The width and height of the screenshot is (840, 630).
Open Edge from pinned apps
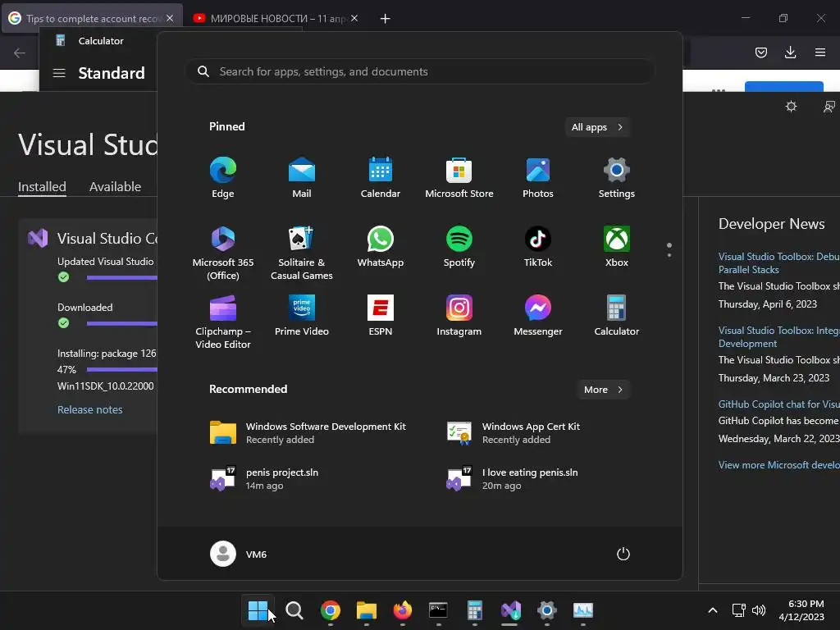tap(223, 178)
